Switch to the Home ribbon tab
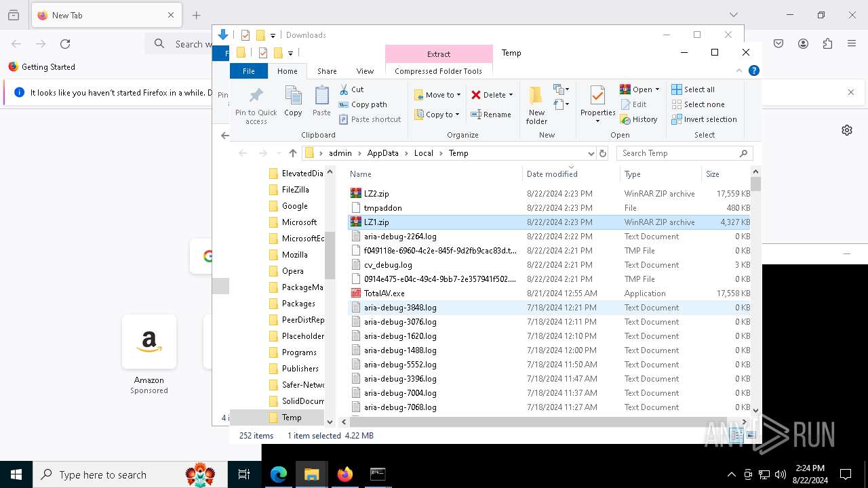 [287, 71]
